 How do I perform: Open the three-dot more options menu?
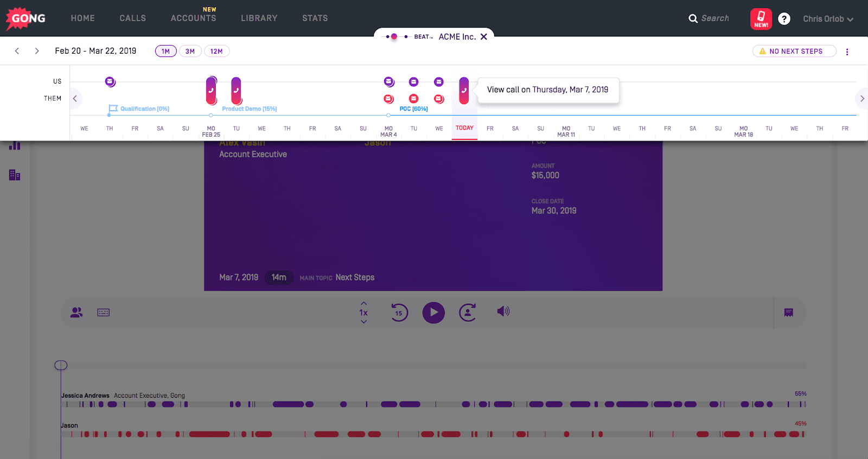847,52
